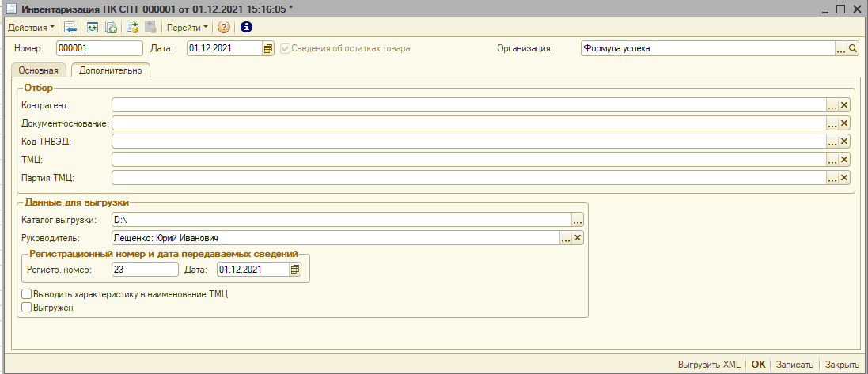Open the Перейти dropdown menu
868x374 pixels.
[x=188, y=27]
